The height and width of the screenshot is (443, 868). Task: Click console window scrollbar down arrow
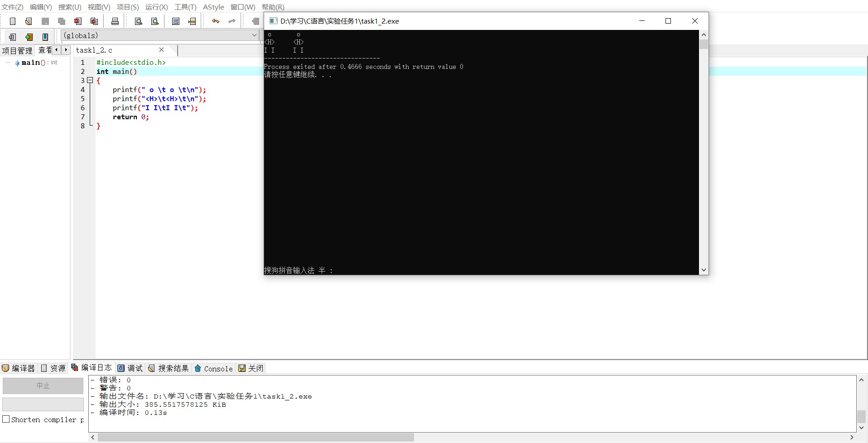(704, 270)
